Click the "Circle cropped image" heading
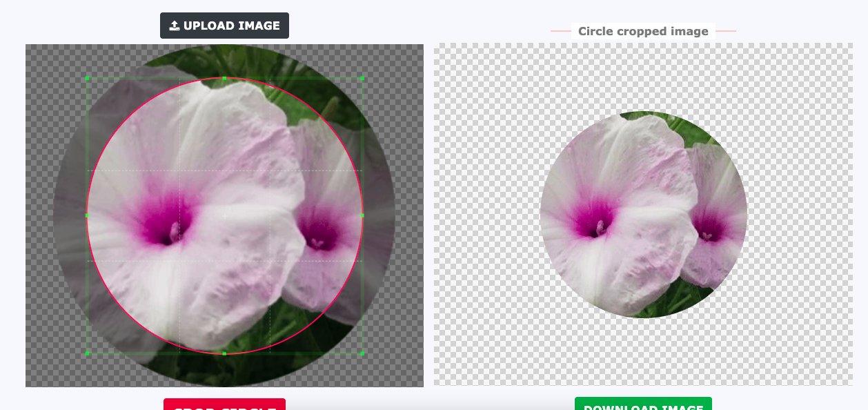This screenshot has height=410, width=868. (643, 31)
